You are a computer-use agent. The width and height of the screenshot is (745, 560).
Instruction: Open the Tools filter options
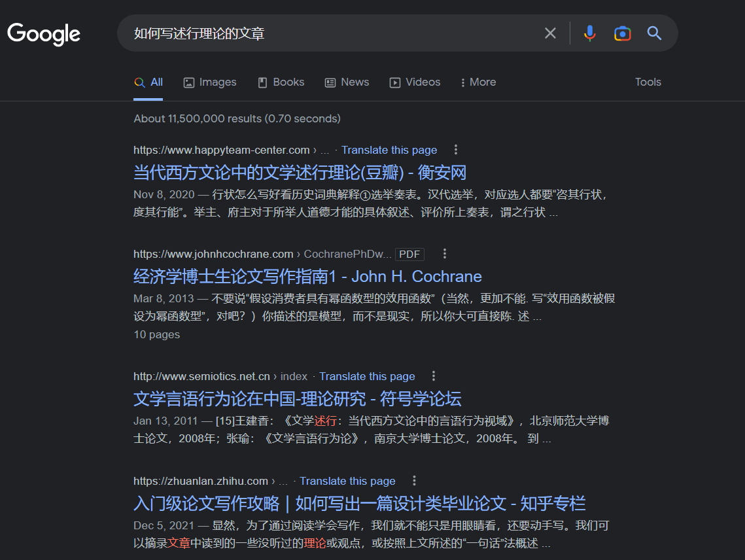pos(648,82)
